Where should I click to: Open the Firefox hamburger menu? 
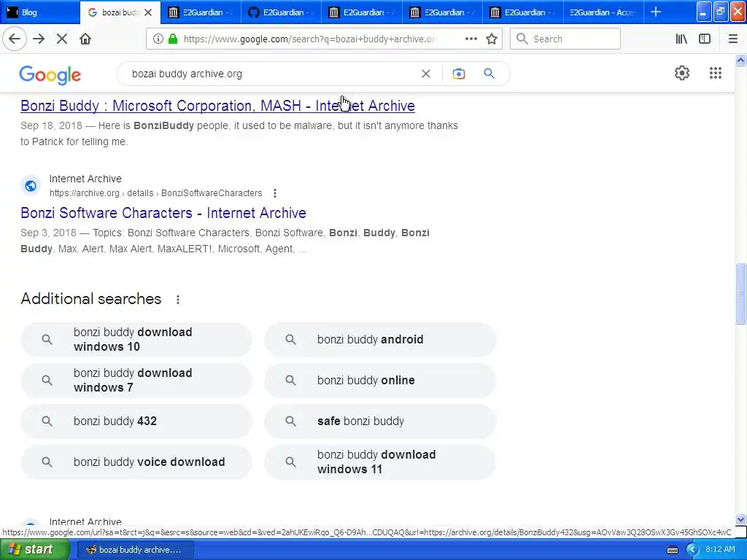pos(732,39)
